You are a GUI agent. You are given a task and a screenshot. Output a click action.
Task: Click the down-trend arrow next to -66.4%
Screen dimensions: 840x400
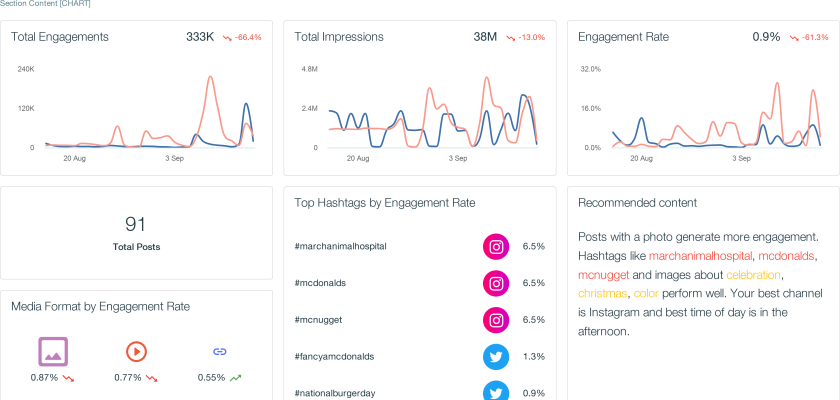click(x=227, y=38)
